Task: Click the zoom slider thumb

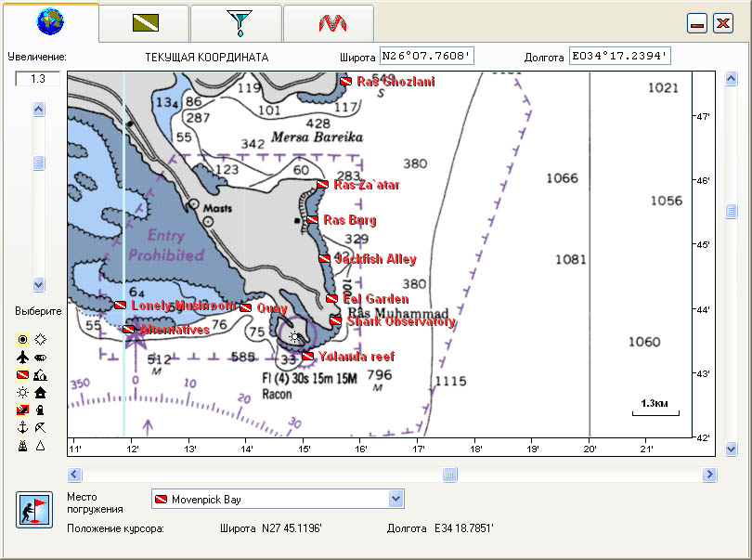Action: pyautogui.click(x=39, y=163)
